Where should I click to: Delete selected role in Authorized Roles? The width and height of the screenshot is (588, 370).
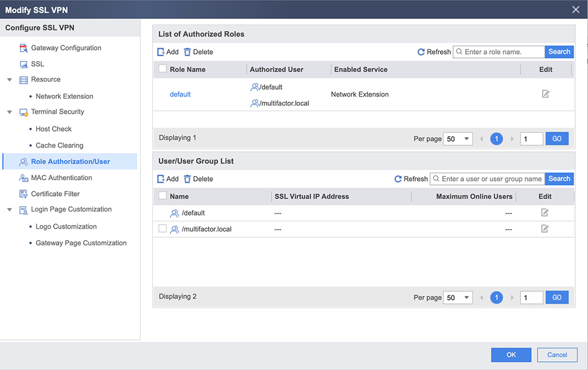pos(198,52)
